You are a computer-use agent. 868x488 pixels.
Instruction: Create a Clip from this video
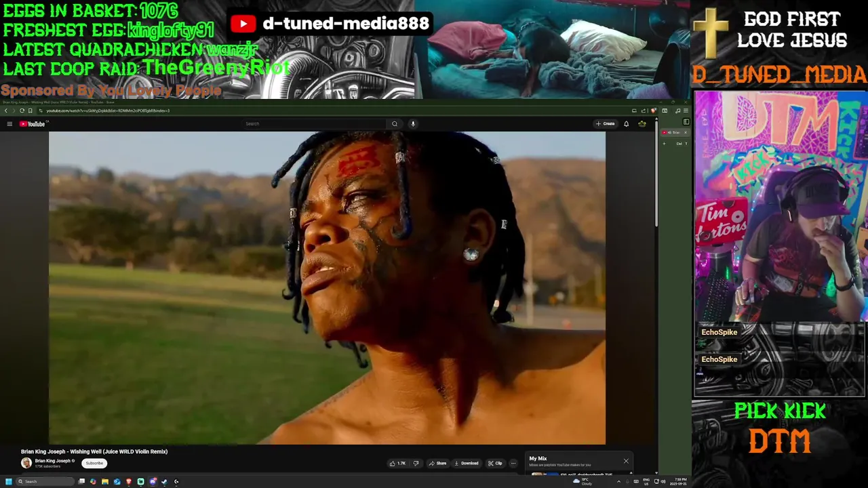(x=495, y=464)
